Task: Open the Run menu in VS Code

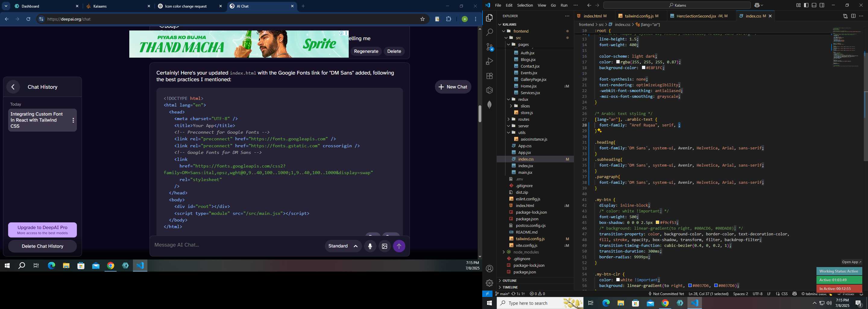Action: 564,5
